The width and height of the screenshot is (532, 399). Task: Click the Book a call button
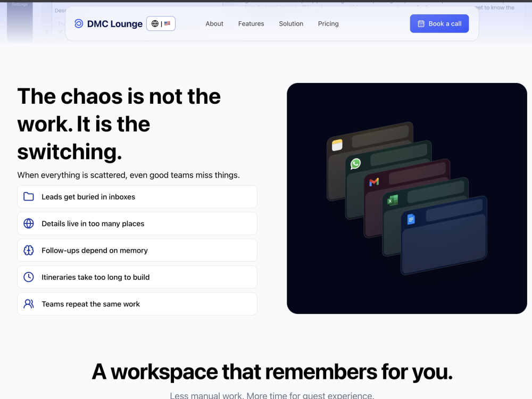pyautogui.click(x=439, y=24)
